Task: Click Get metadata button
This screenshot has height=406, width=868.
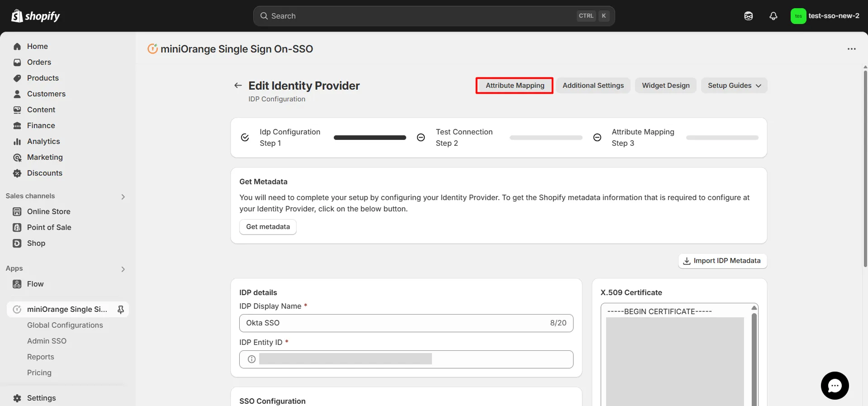Action: click(268, 227)
